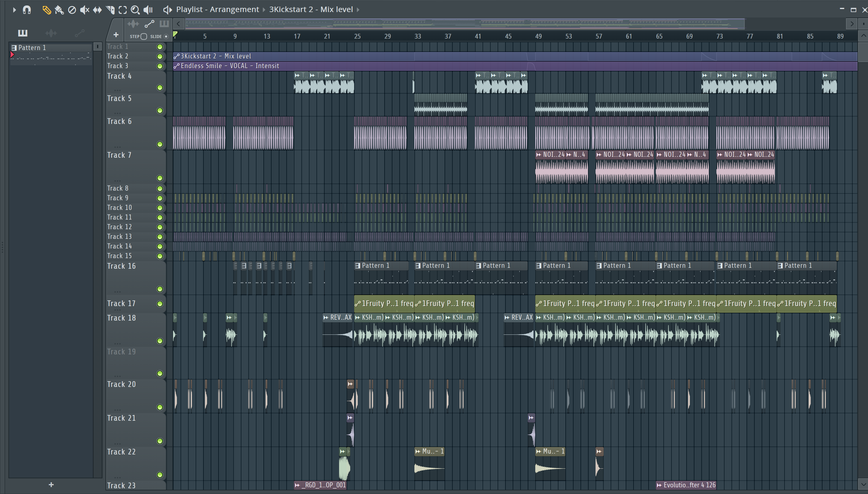Toggle the snap magnet icon

point(27,10)
